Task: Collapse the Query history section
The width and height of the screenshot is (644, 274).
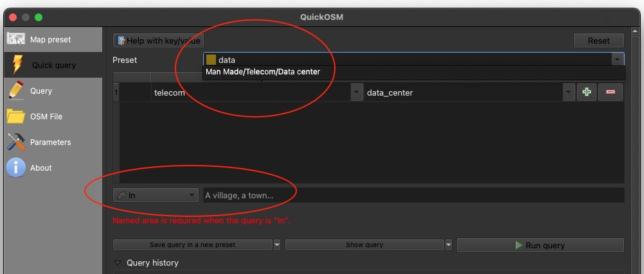Action: tap(118, 262)
